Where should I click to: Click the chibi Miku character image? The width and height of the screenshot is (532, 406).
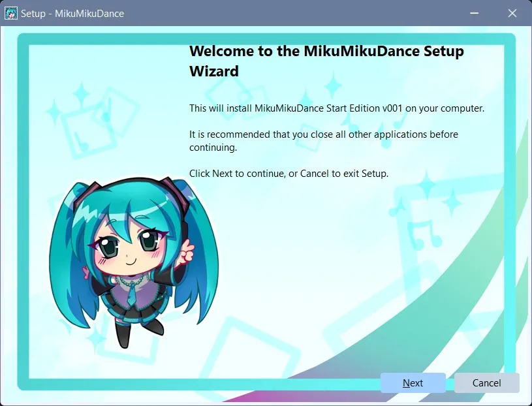[134, 261]
